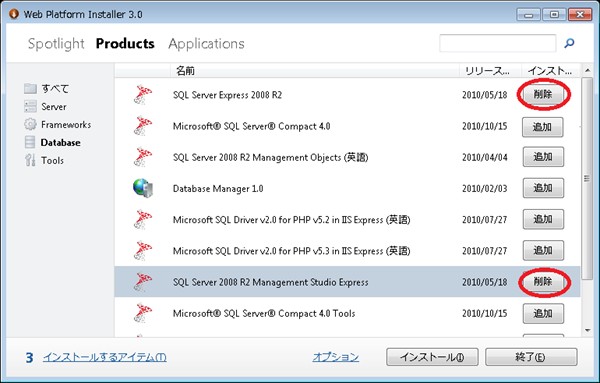This screenshot has width=600, height=383.
Task: Select the Frameworks category
Action: 66,124
